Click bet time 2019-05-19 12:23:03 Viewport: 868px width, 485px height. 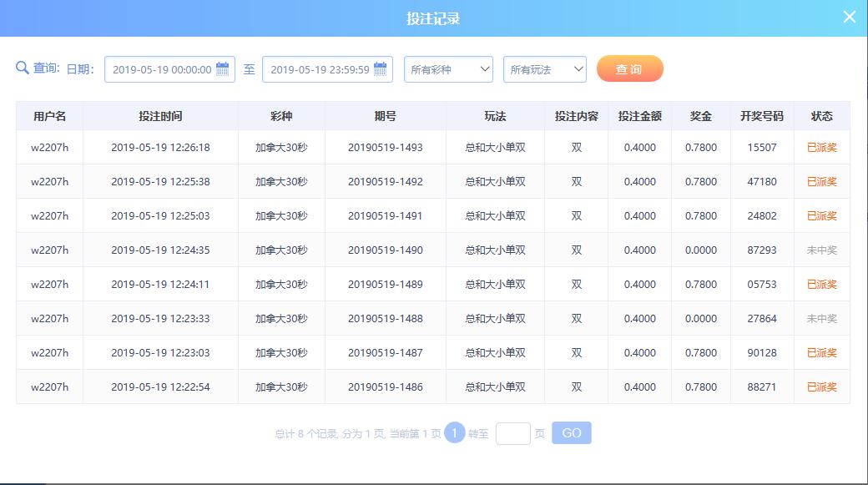[x=160, y=352]
